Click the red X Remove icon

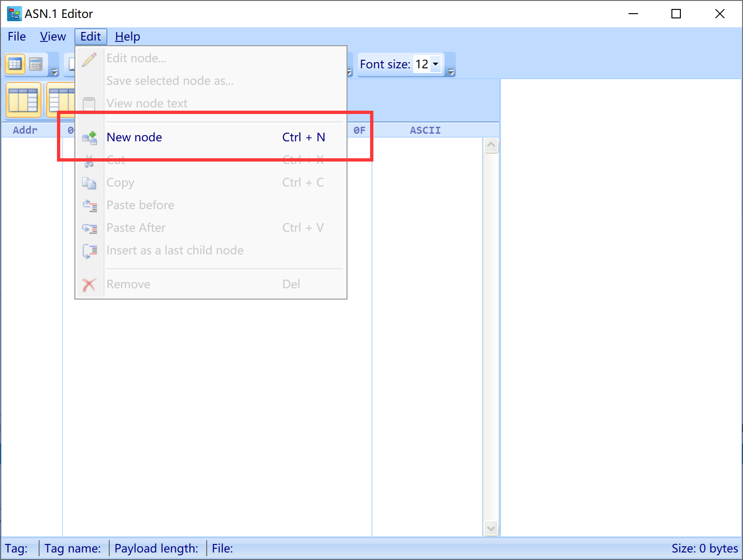click(x=89, y=284)
